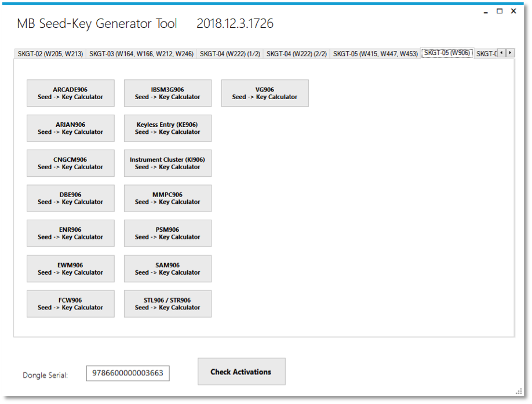Image resolution: width=532 pixels, height=404 pixels.
Task: Click the tab strip scroll-left arrow
Action: 501,53
